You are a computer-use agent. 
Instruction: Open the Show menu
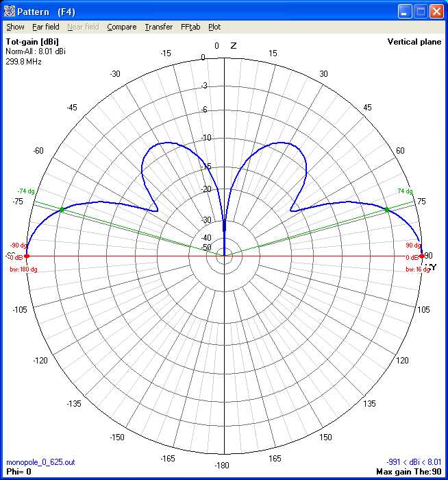coord(15,27)
